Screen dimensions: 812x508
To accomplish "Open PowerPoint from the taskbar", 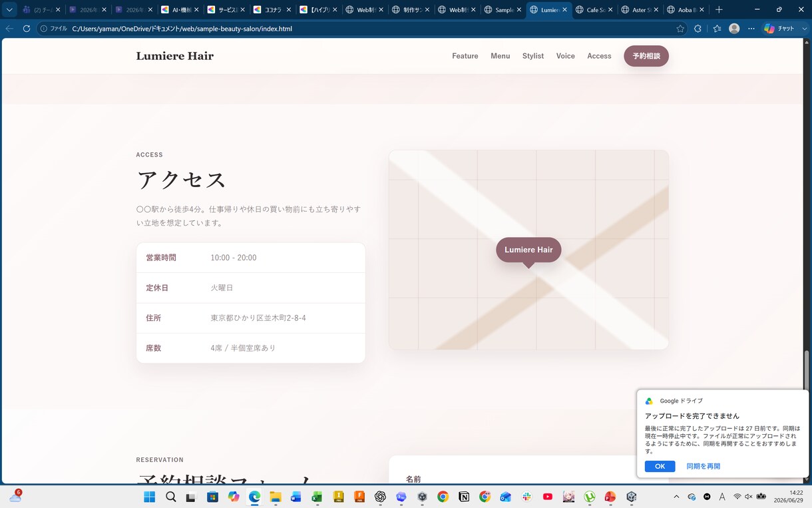I will (610, 497).
